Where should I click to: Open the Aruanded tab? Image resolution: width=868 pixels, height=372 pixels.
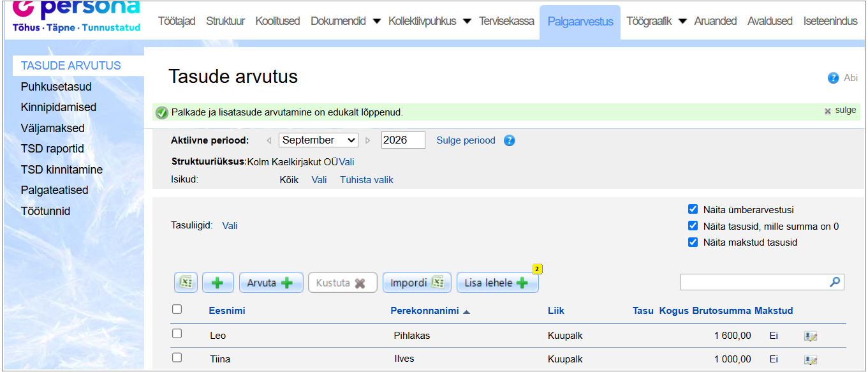716,21
